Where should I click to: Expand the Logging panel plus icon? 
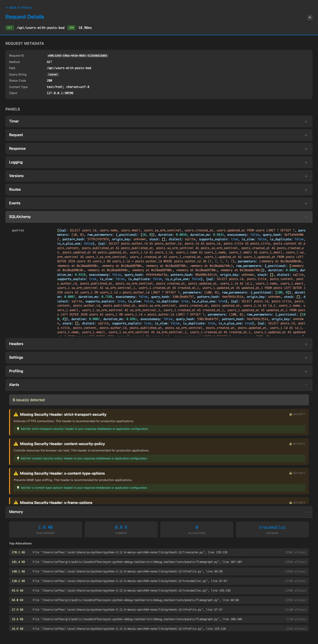(x=306, y=163)
